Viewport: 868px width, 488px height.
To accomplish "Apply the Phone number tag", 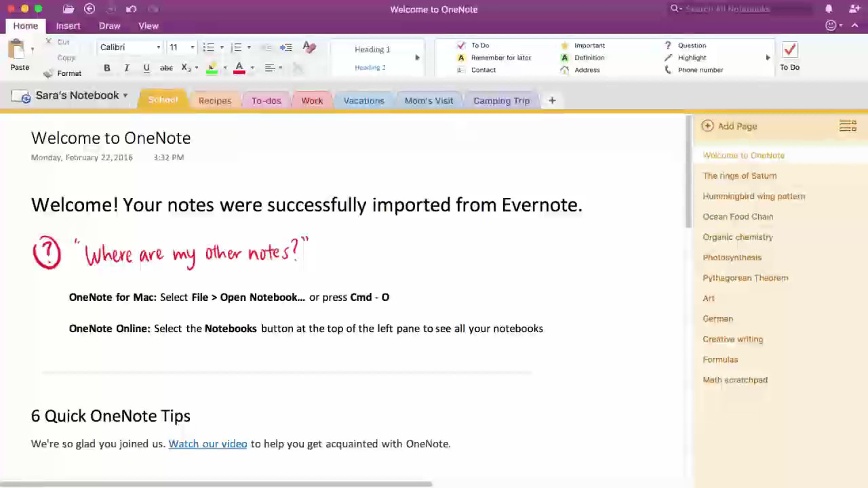I will (x=694, y=70).
